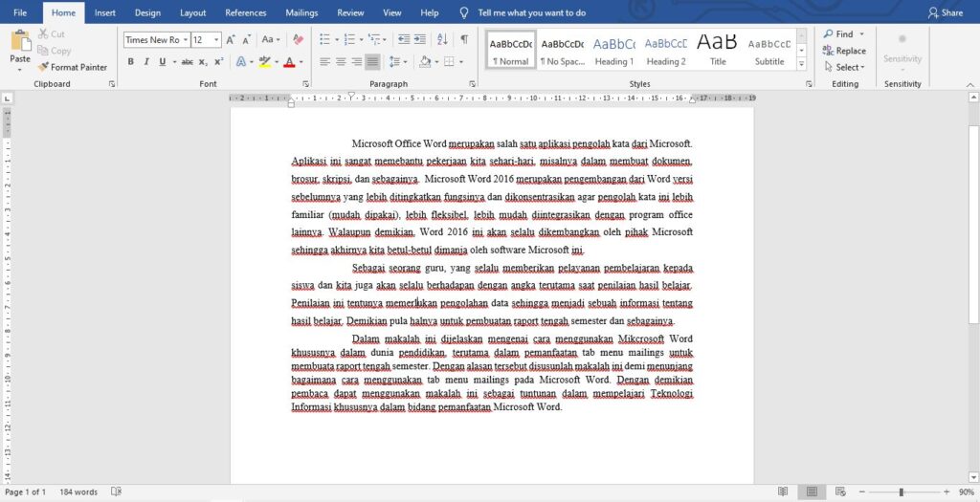Click the vertical scrollbar thumb
980x502 pixels.
click(973, 225)
